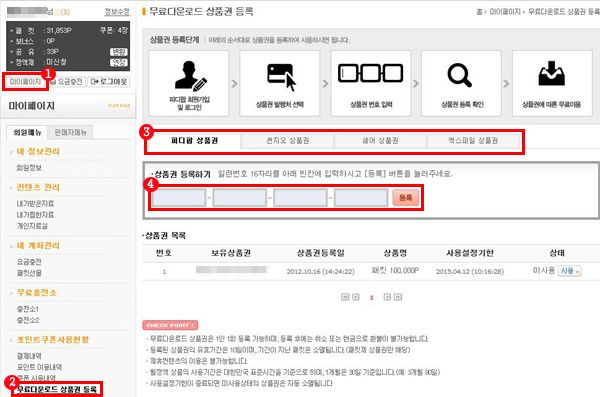Go to the previous page of the list
The width and height of the screenshot is (600, 397).
(355, 297)
